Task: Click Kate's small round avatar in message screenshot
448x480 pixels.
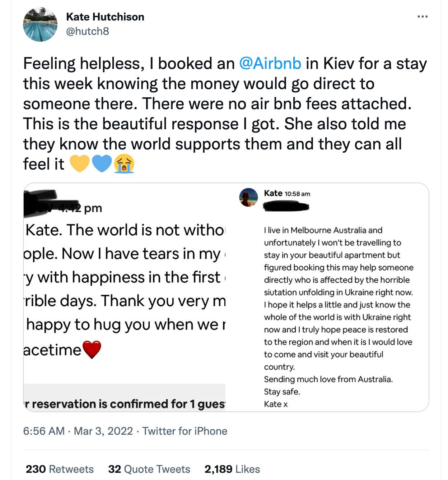Action: (248, 197)
